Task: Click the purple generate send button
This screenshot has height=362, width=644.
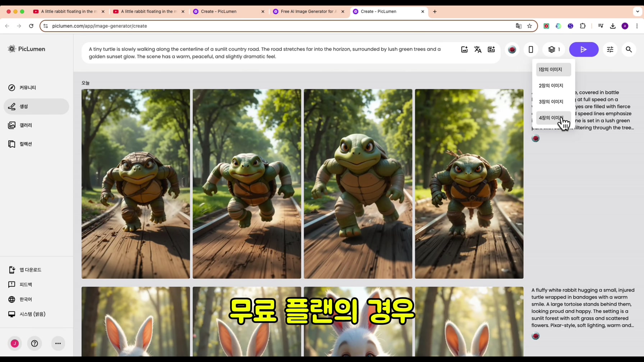Action: (x=584, y=50)
